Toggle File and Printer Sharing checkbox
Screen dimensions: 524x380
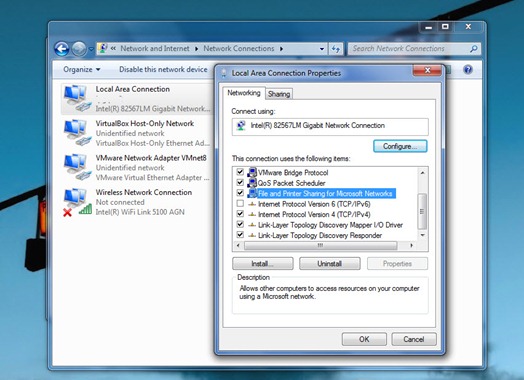coord(240,193)
